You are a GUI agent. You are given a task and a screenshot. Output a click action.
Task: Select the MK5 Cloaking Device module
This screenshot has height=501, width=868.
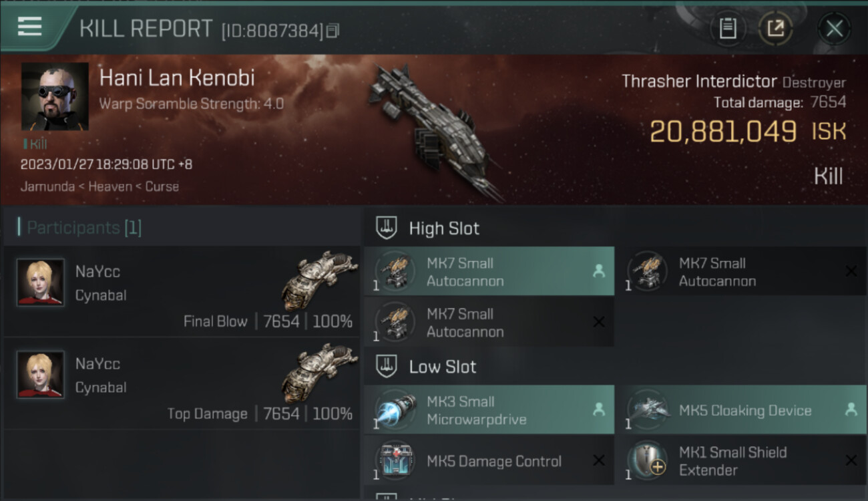click(741, 410)
